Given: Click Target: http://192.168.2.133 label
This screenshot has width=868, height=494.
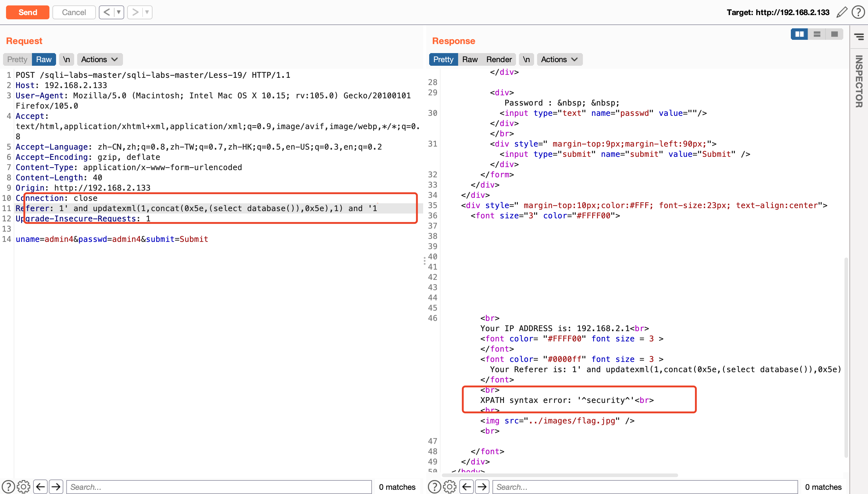Looking at the screenshot, I should click(778, 12).
